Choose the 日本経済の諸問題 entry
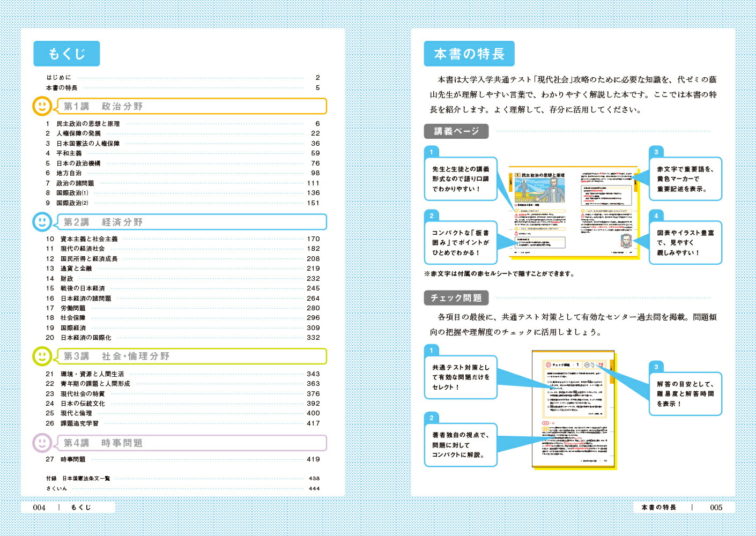The width and height of the screenshot is (756, 536). [183, 299]
